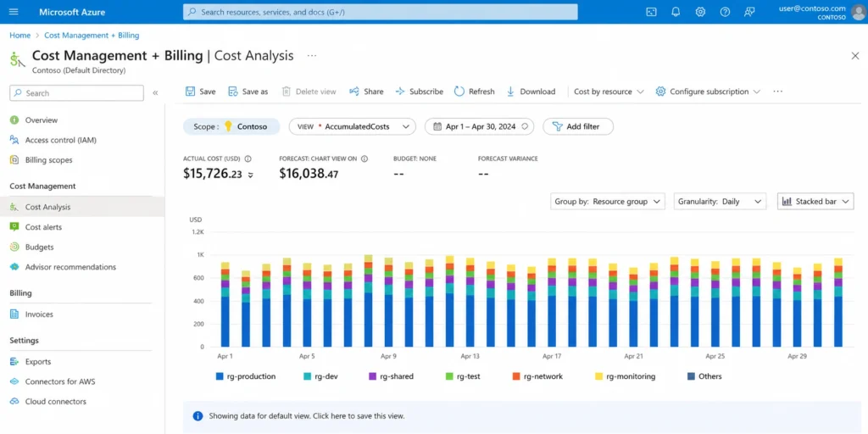Open the Granularity Daily dropdown
Viewport: 868px width, 434px height.
[x=721, y=202]
